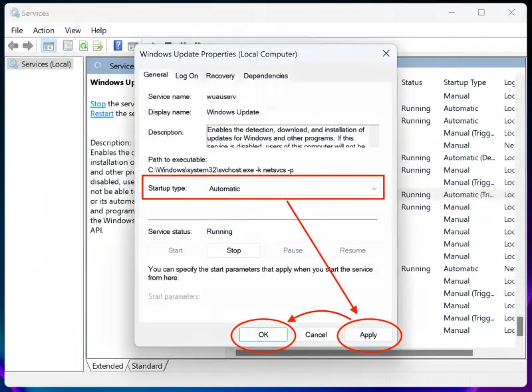532x392 pixels.
Task: Click the svchost.exe executable path text
Action: coord(221,170)
